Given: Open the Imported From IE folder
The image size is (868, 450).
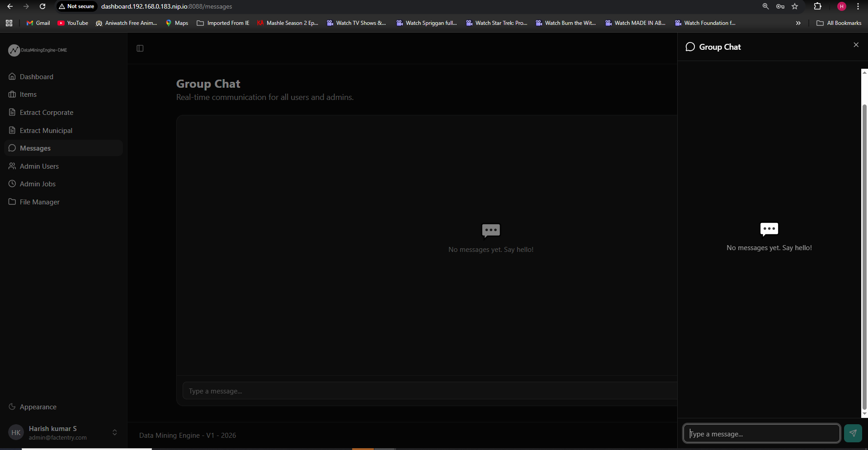Looking at the screenshot, I should pyautogui.click(x=223, y=23).
